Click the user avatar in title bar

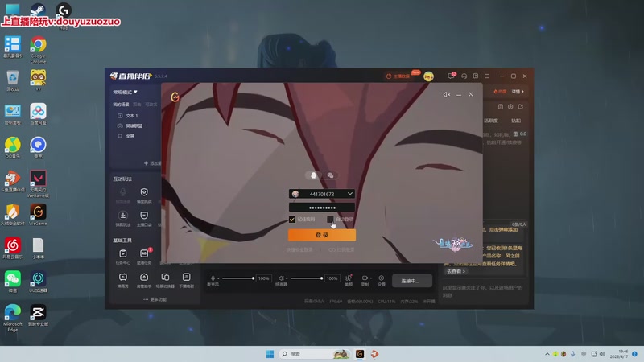(428, 76)
